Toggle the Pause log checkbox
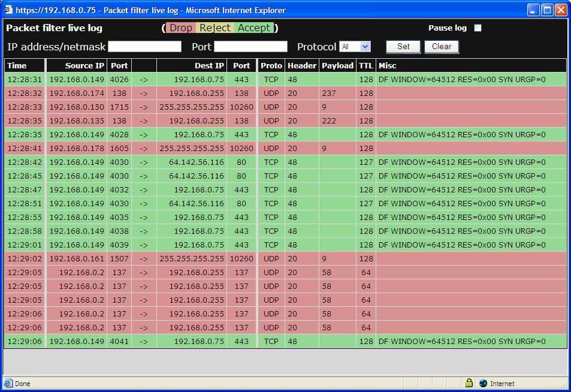 tap(478, 28)
